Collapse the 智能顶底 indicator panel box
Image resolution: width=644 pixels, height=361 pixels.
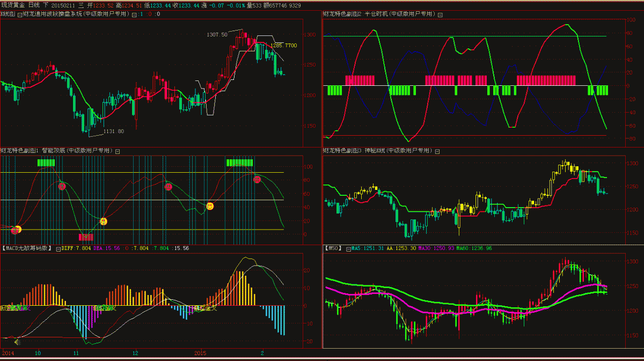click(x=118, y=151)
